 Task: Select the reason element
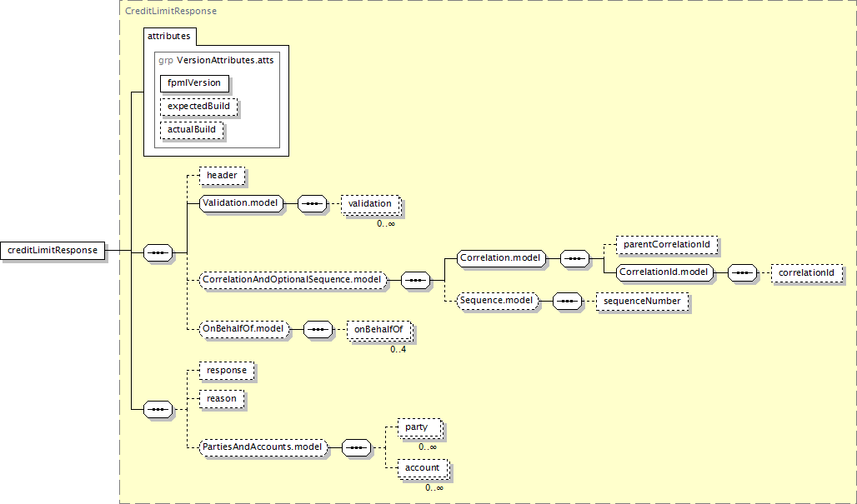pos(222,399)
